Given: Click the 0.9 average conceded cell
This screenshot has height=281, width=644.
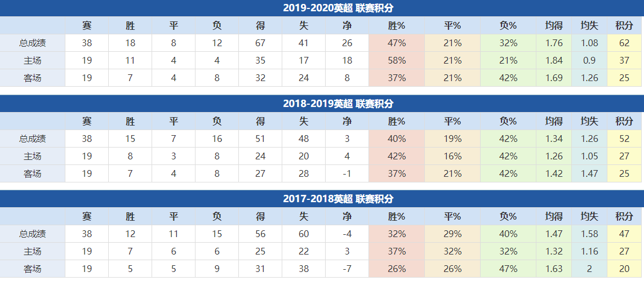Looking at the screenshot, I should [x=589, y=61].
